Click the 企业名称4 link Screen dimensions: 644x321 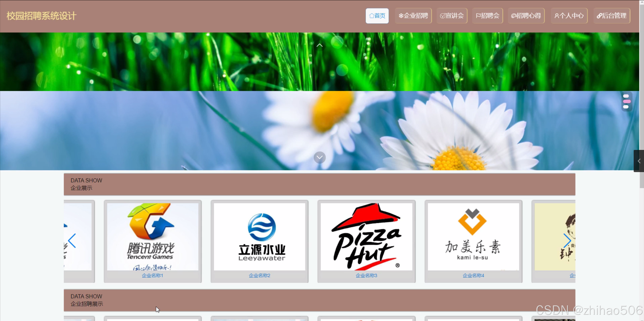coord(473,275)
